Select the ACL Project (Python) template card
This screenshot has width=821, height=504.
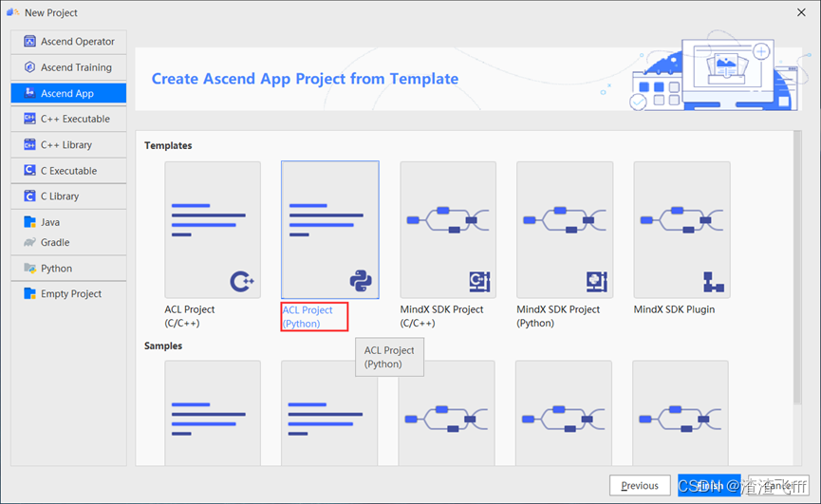[x=330, y=230]
